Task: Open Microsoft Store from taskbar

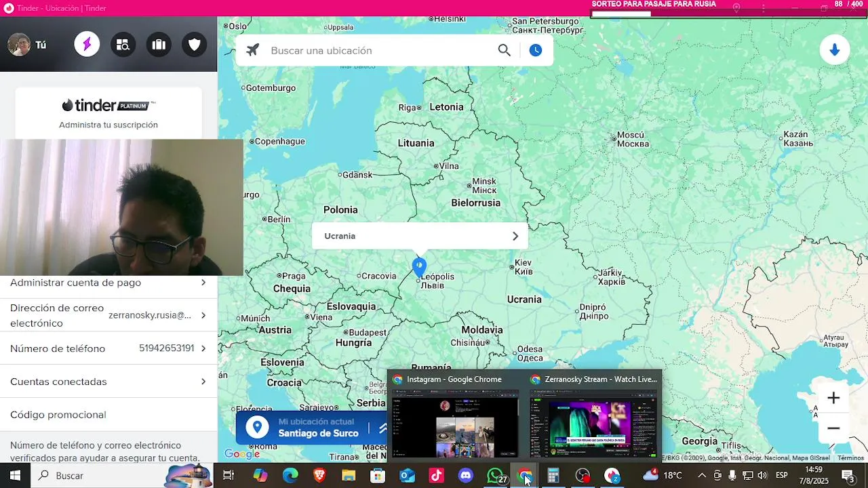Action: [378, 476]
